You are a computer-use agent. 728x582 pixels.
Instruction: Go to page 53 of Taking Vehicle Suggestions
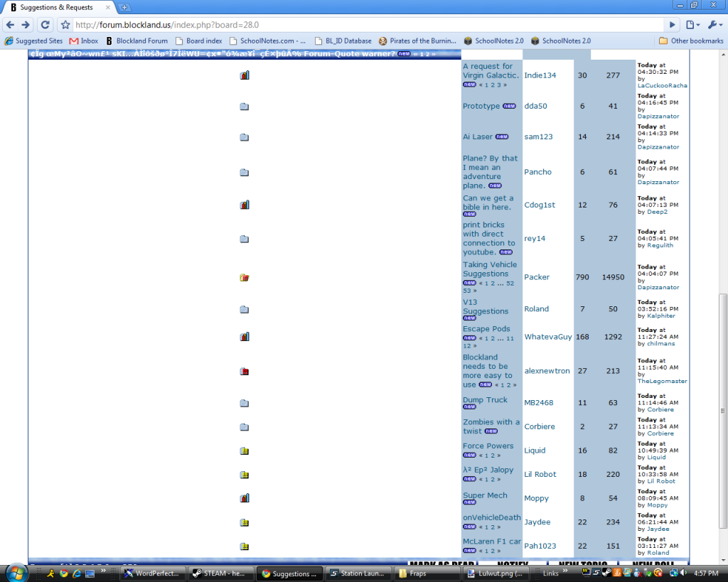[x=466, y=291]
